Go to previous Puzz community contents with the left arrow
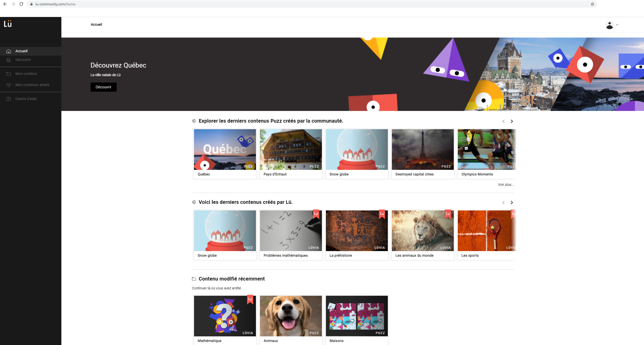The height and width of the screenshot is (345, 644). tap(503, 121)
